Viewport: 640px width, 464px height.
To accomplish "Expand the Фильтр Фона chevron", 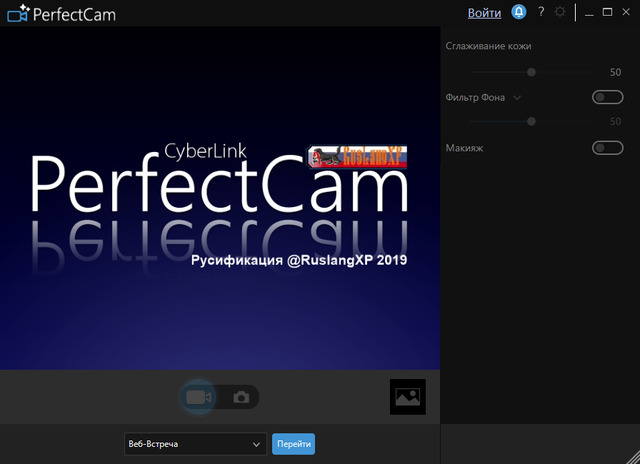I will 517,98.
